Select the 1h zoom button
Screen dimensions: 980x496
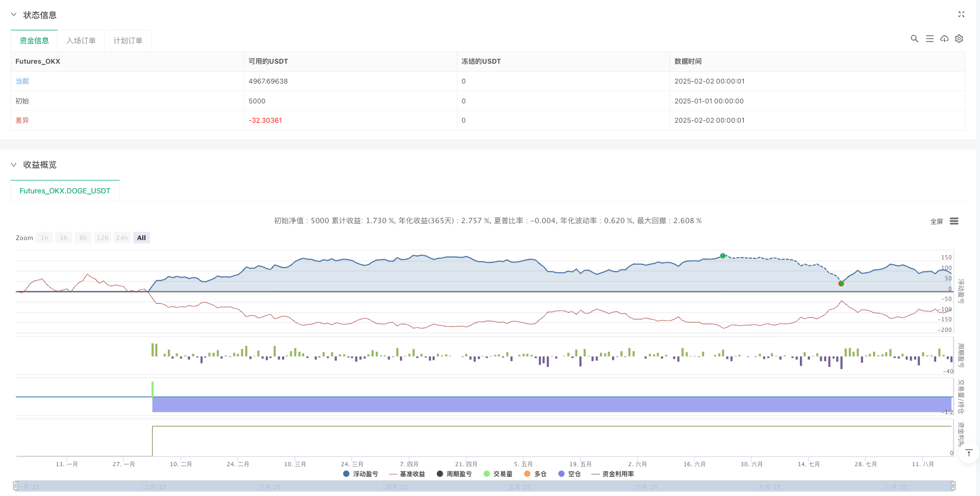(x=44, y=238)
